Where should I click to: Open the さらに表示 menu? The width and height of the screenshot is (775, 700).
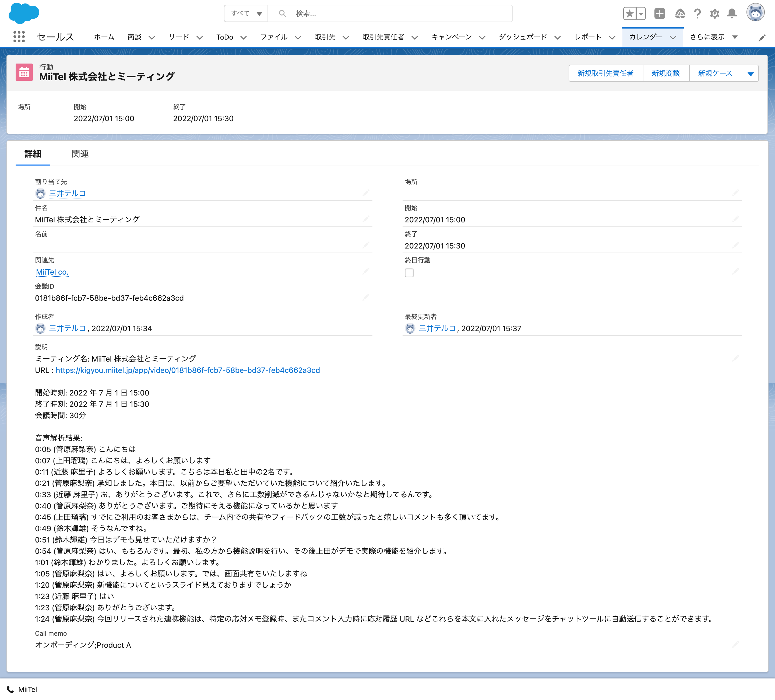713,37
